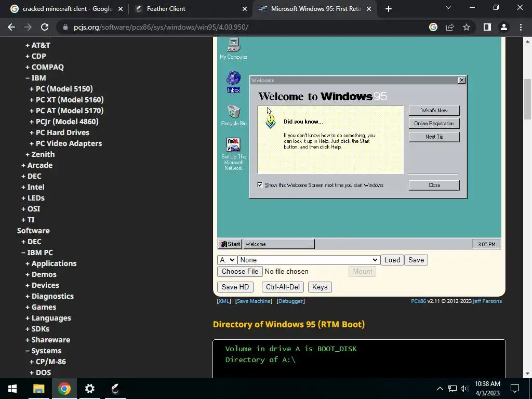Viewport: 532px width, 399px height.
Task: Open the Debugger link
Action: pyautogui.click(x=291, y=301)
